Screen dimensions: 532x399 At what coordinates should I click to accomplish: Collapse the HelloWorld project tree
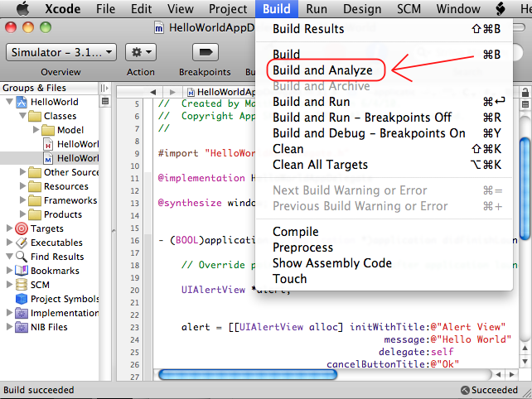click(x=9, y=101)
